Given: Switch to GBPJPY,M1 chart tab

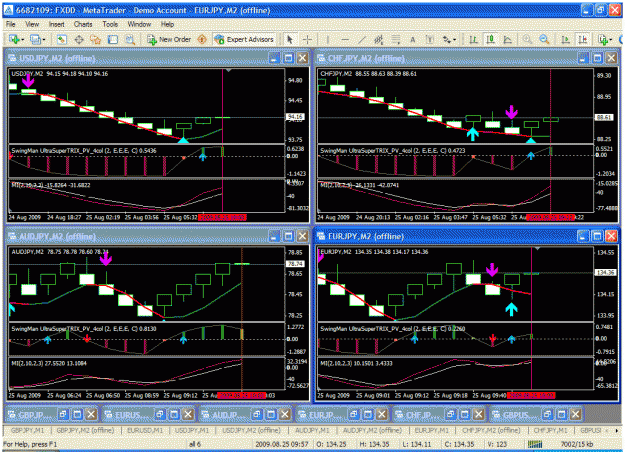Looking at the screenshot, I should coord(28,430).
